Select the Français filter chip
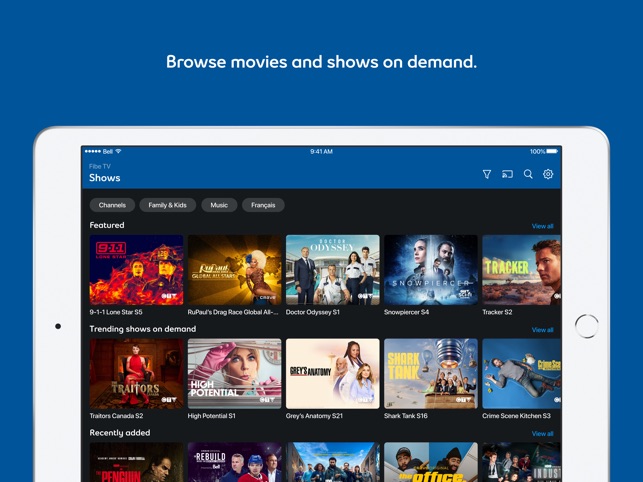Image resolution: width=643 pixels, height=482 pixels. [263, 205]
